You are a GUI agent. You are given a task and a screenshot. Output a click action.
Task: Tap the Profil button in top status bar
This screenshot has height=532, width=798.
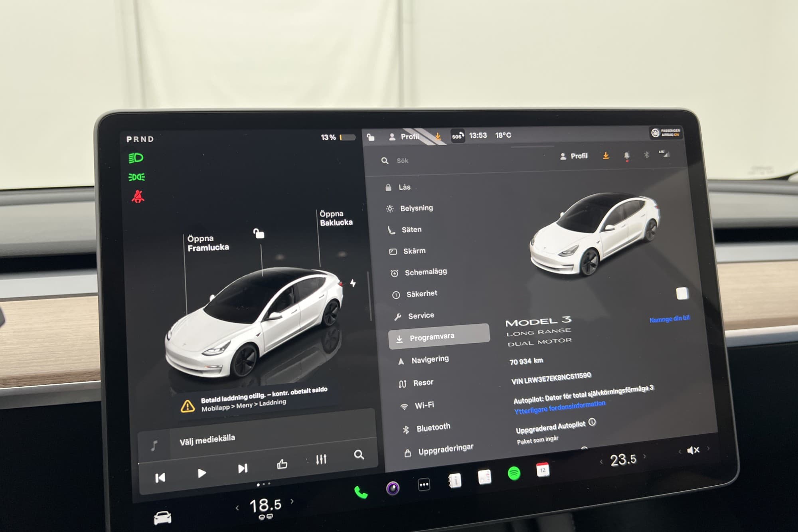pos(403,136)
